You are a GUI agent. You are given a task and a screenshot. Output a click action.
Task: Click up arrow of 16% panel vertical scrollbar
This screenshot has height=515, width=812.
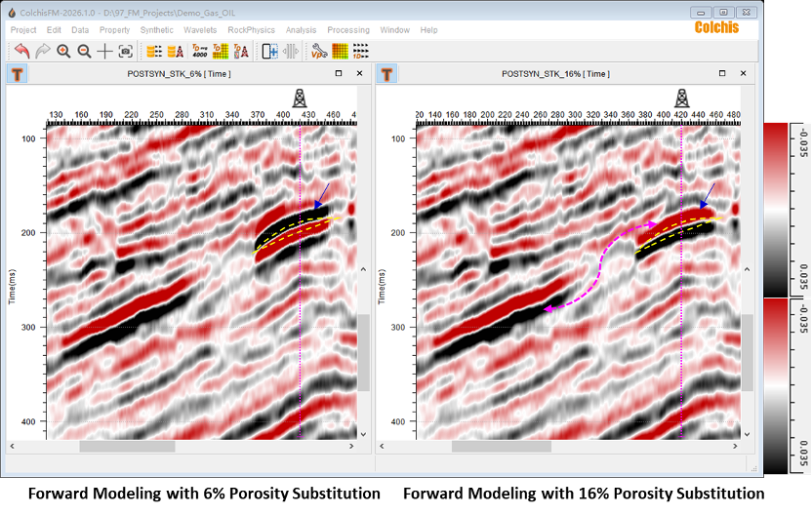pyautogui.click(x=748, y=269)
